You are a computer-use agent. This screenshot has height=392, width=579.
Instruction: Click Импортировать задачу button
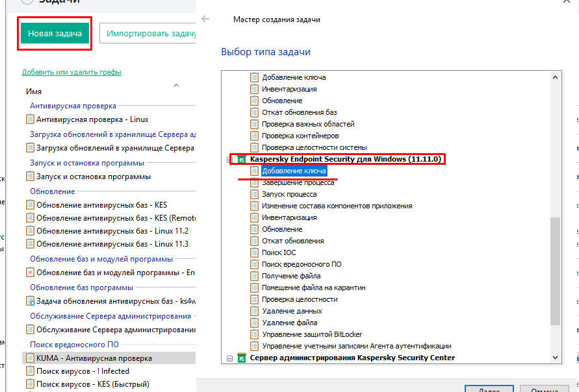point(148,33)
